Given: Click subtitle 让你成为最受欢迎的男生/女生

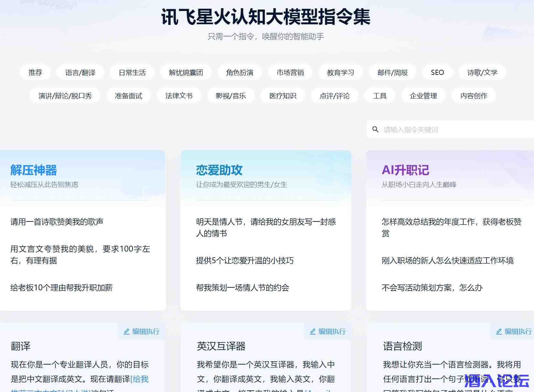Looking at the screenshot, I should (241, 185).
